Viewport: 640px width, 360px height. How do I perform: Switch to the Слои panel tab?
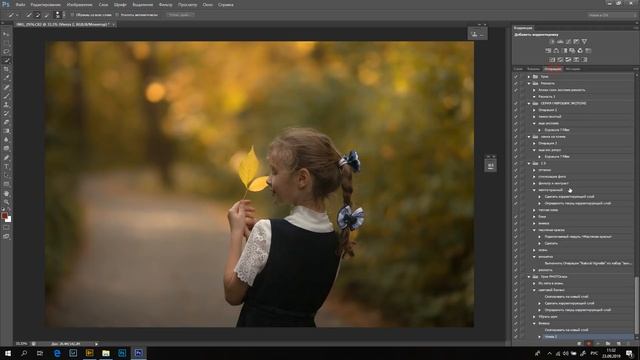tap(518, 69)
